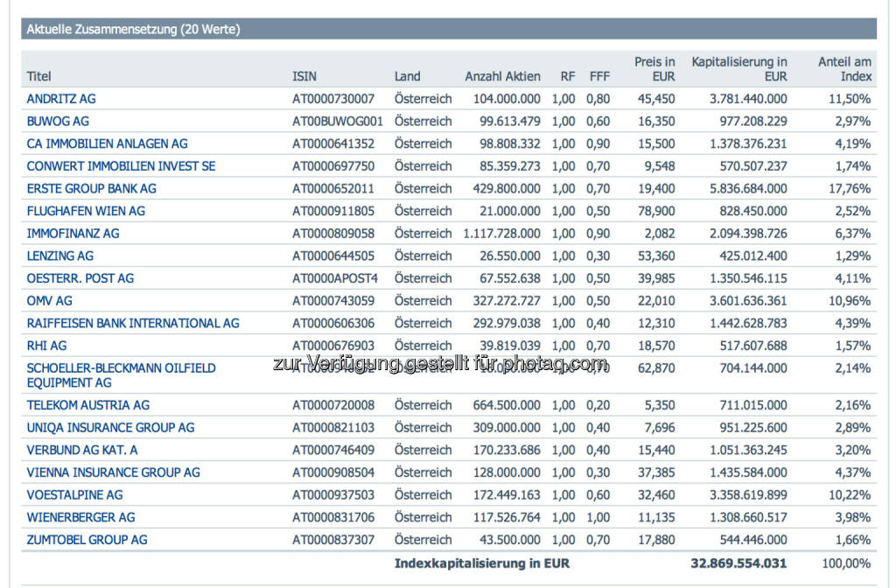Open the WIENERBERGER AG link
The height and width of the screenshot is (588, 896).
80,517
